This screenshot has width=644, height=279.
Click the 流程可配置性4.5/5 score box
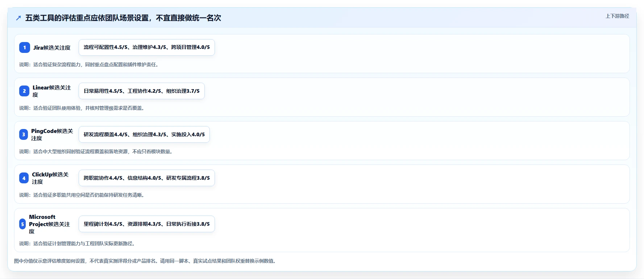click(147, 47)
